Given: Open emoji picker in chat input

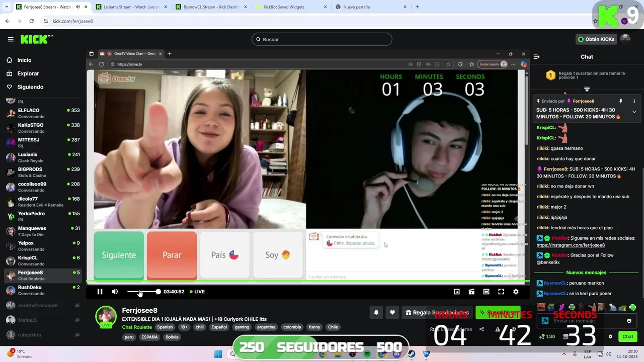Looking at the screenshot, I should pos(629,321).
